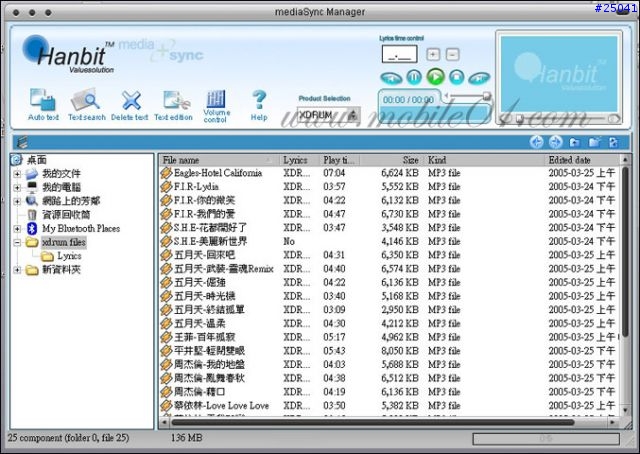Click the MP3 icon beside 五月天-溫柔

pos(166,323)
